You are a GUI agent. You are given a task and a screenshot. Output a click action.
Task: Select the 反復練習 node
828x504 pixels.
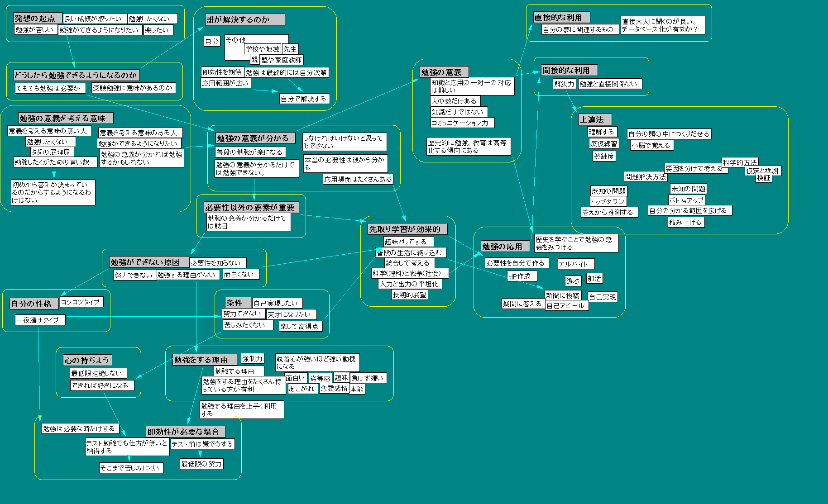tap(603, 144)
